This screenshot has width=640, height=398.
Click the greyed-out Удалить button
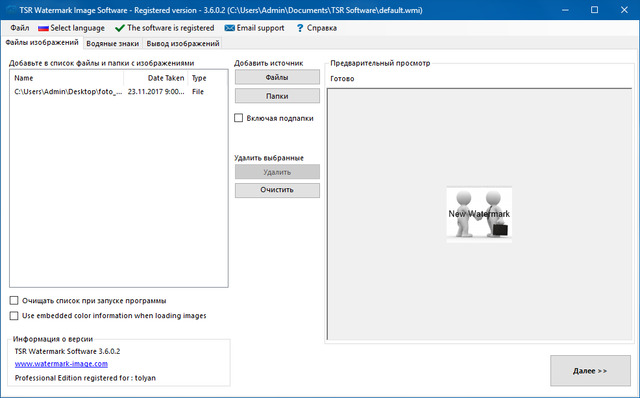tap(277, 172)
